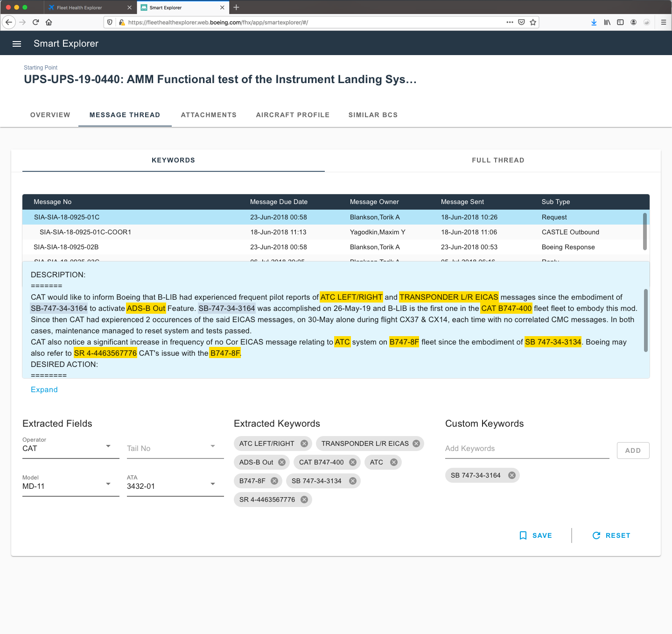Remove the CAT B747-400 keyword chip
672x634 pixels.
pos(353,462)
